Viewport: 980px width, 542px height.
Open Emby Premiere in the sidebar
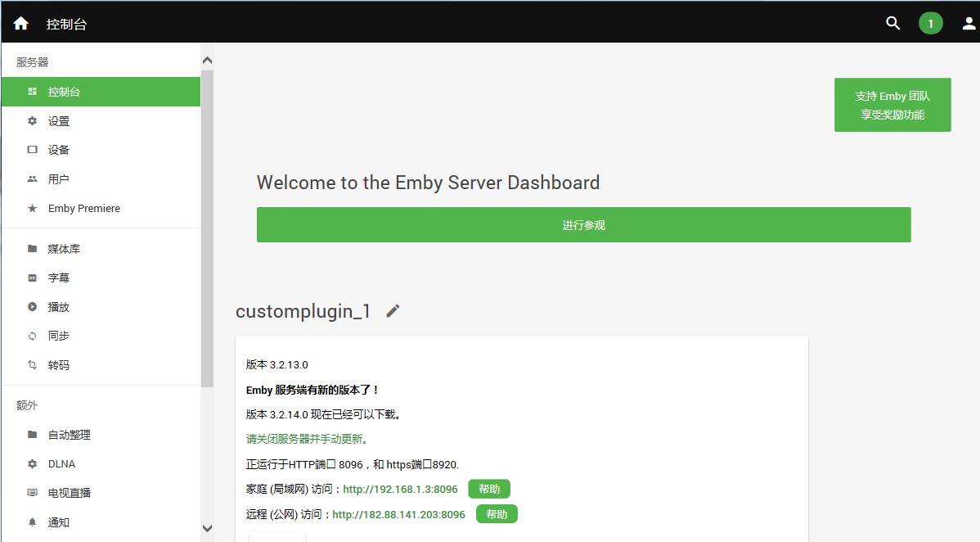[x=101, y=209]
